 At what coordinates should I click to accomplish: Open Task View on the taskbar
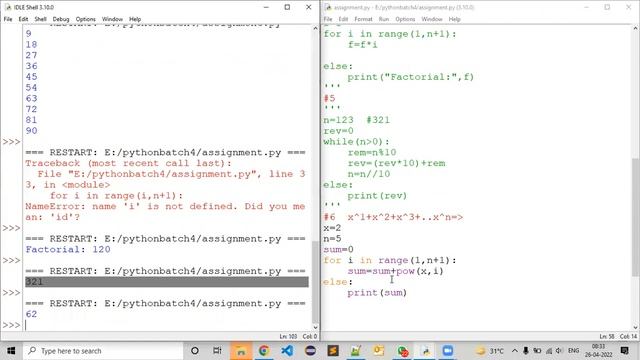[x=217, y=351]
